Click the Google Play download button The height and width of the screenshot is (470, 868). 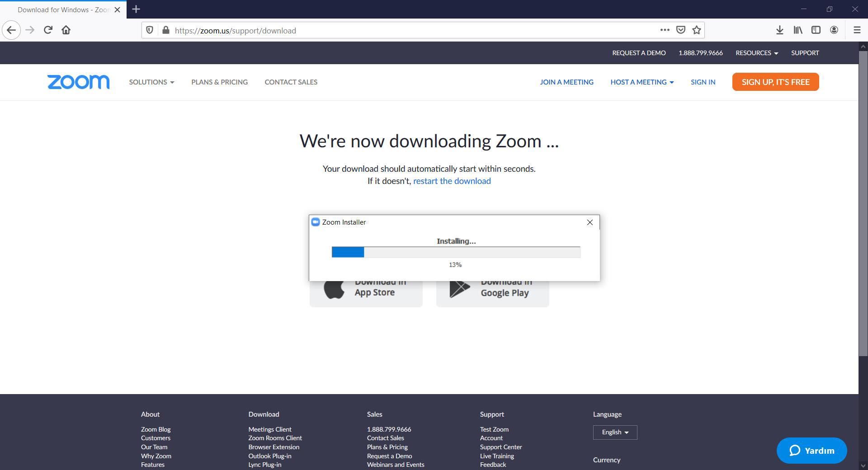(492, 293)
